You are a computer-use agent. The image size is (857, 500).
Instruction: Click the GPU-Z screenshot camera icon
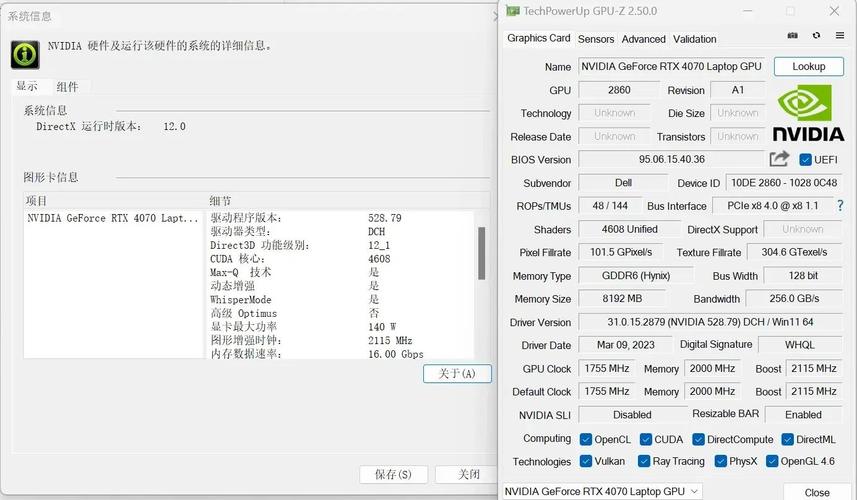tap(793, 36)
